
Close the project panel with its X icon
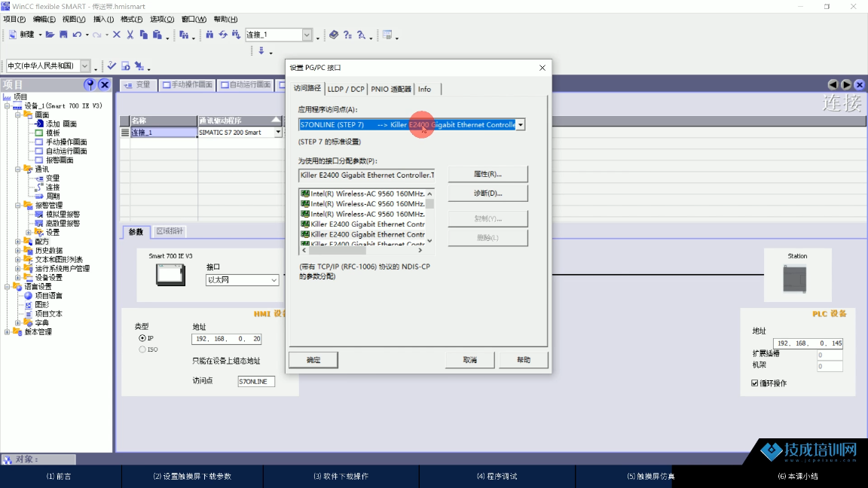point(104,84)
